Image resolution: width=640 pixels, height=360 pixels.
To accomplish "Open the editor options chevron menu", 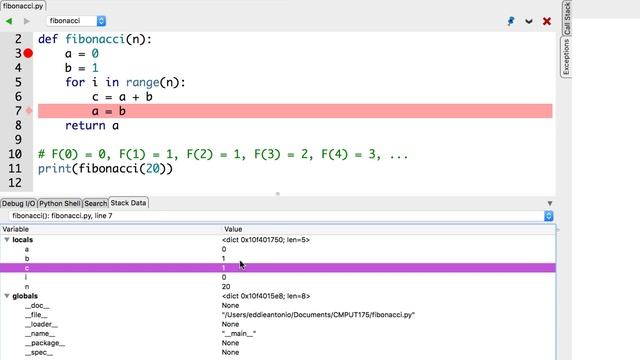I will click(x=529, y=21).
